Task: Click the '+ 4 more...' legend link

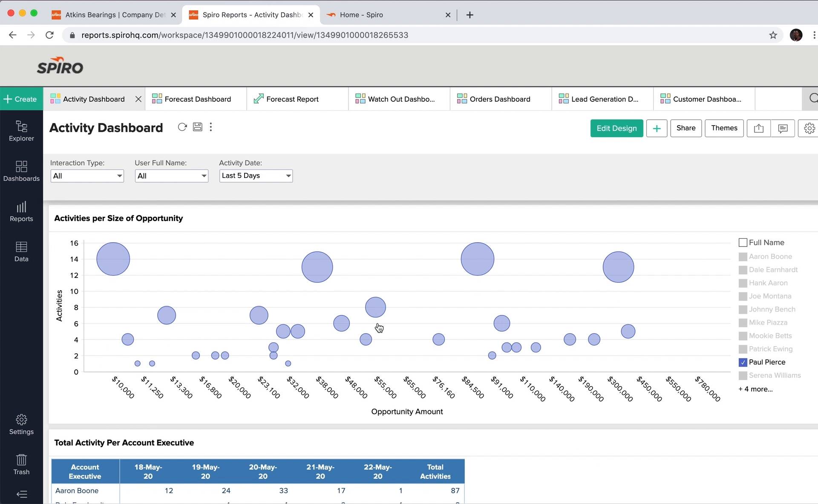Action: coord(755,389)
